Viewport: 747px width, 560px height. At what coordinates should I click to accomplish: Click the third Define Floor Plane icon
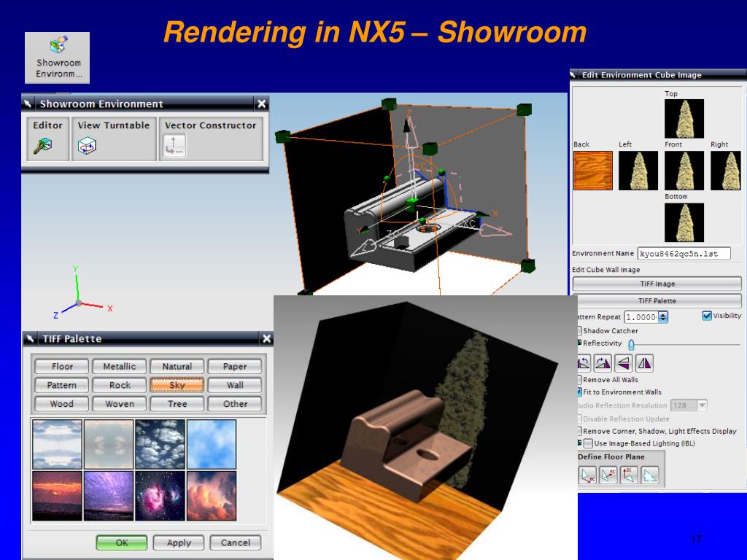[628, 475]
